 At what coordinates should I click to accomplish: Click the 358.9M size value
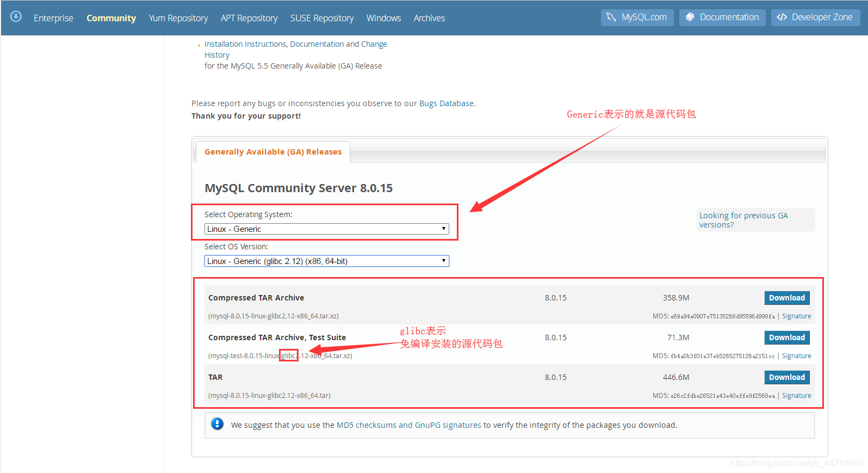coord(676,298)
